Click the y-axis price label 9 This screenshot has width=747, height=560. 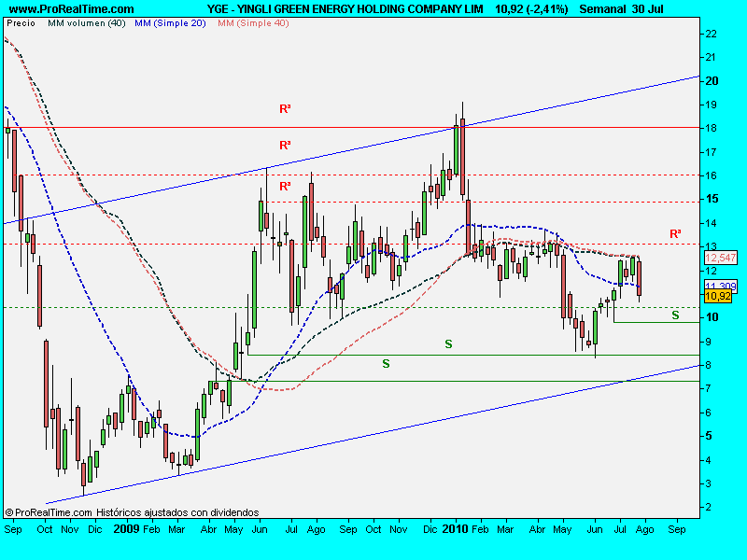pos(708,342)
